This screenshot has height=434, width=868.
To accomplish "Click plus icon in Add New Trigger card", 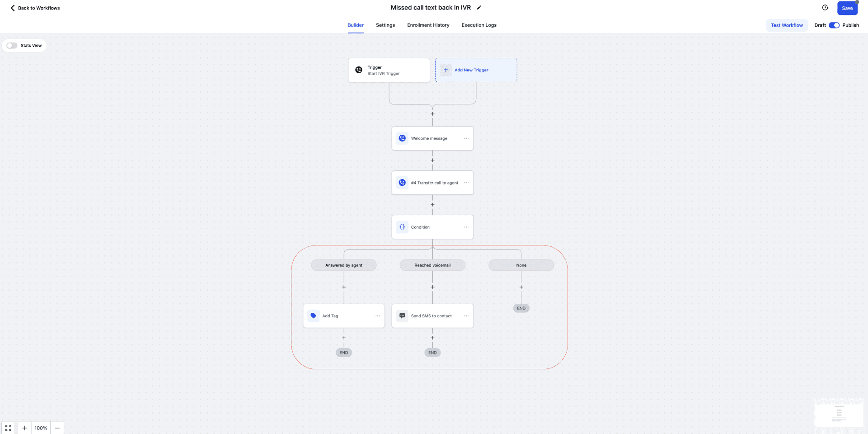I will (x=446, y=70).
